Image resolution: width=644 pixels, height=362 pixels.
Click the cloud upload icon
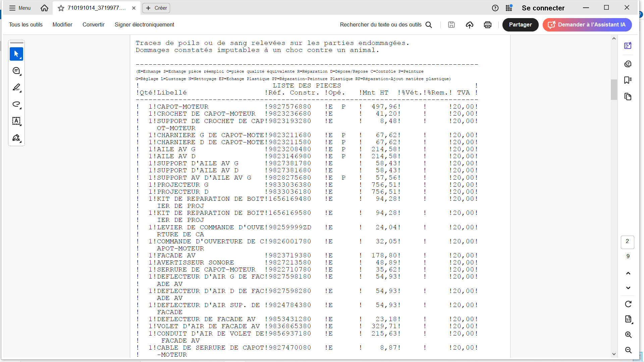[x=469, y=25]
